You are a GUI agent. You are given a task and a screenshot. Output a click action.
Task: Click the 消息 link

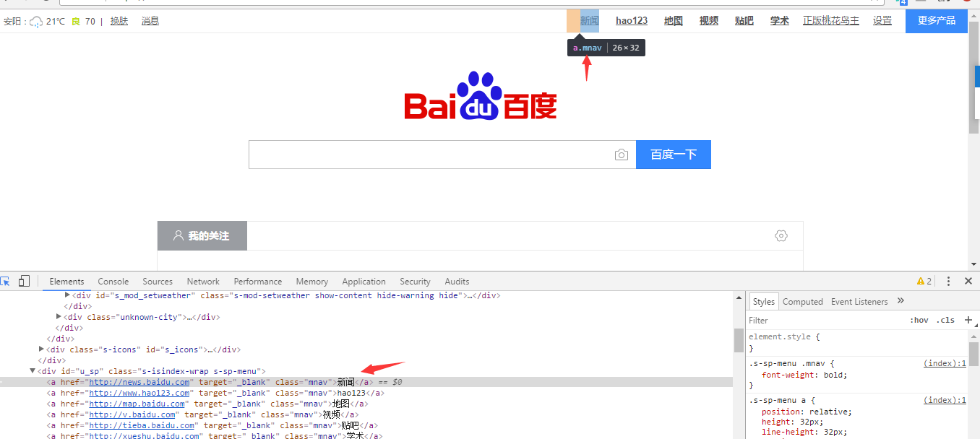(150, 21)
